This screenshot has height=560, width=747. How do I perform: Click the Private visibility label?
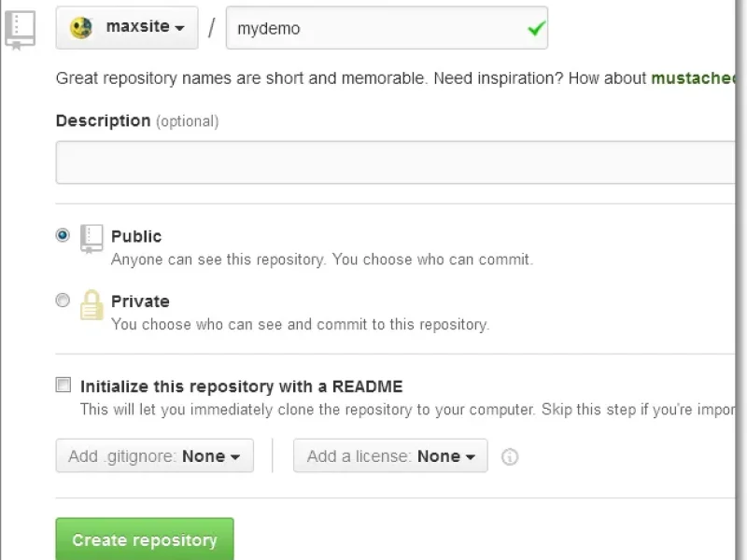pos(140,301)
